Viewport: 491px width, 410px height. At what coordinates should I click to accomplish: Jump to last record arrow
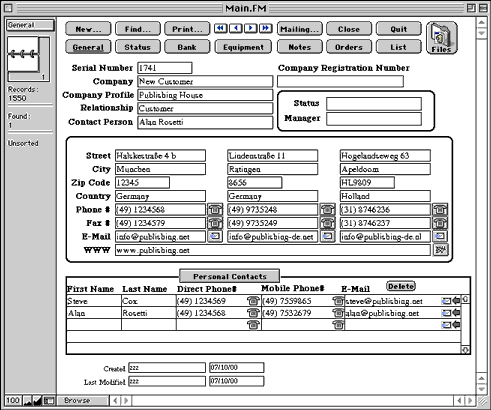click(266, 29)
